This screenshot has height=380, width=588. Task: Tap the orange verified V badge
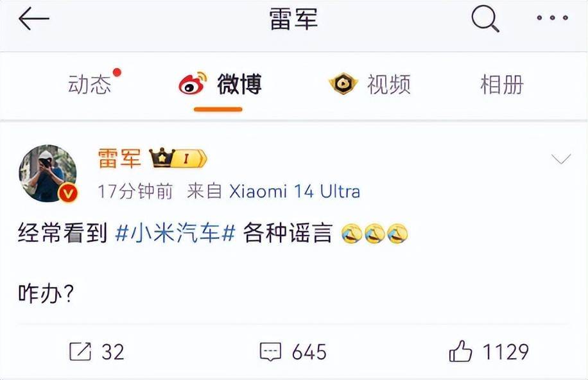(x=68, y=194)
